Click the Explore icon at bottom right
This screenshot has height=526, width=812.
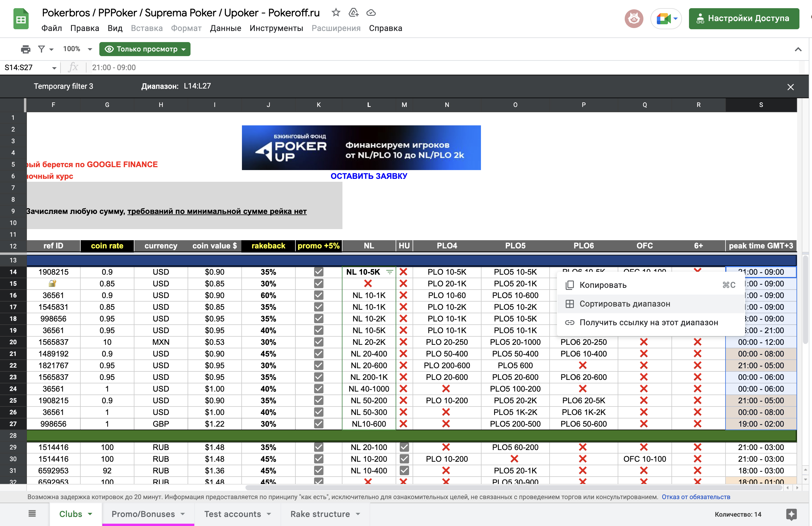[x=791, y=514]
